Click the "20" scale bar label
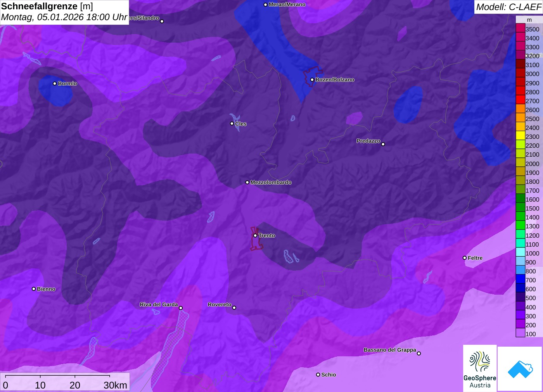The height and width of the screenshot is (392, 543). pos(75,385)
